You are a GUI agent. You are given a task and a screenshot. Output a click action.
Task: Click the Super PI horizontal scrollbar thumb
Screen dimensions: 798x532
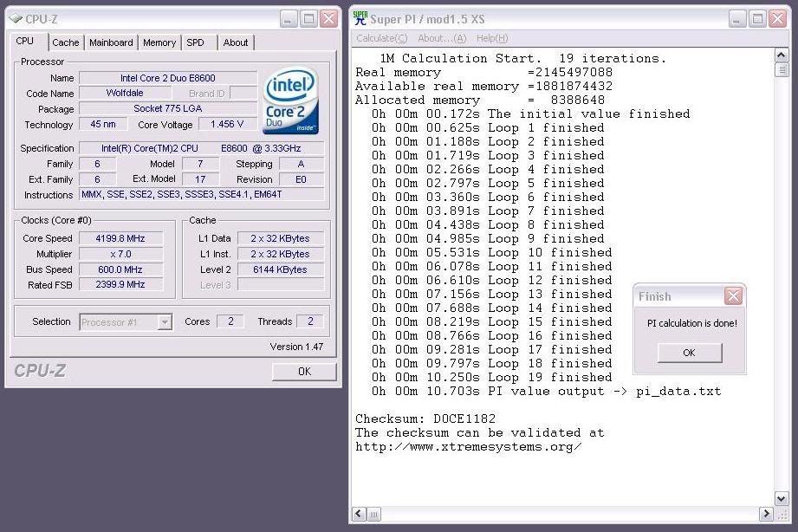[x=373, y=514]
